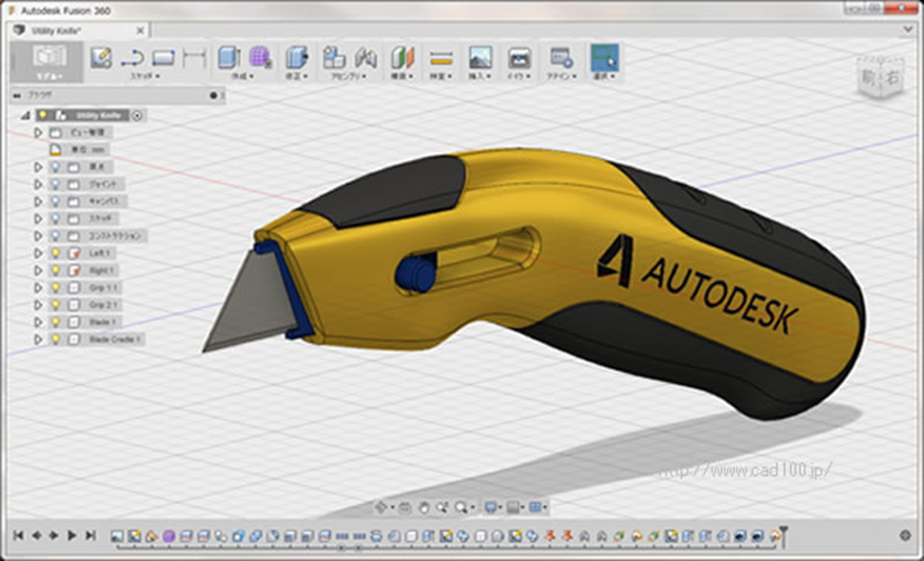The width and height of the screenshot is (924, 561).
Task: Click the Extrude solid icon
Action: [229, 58]
